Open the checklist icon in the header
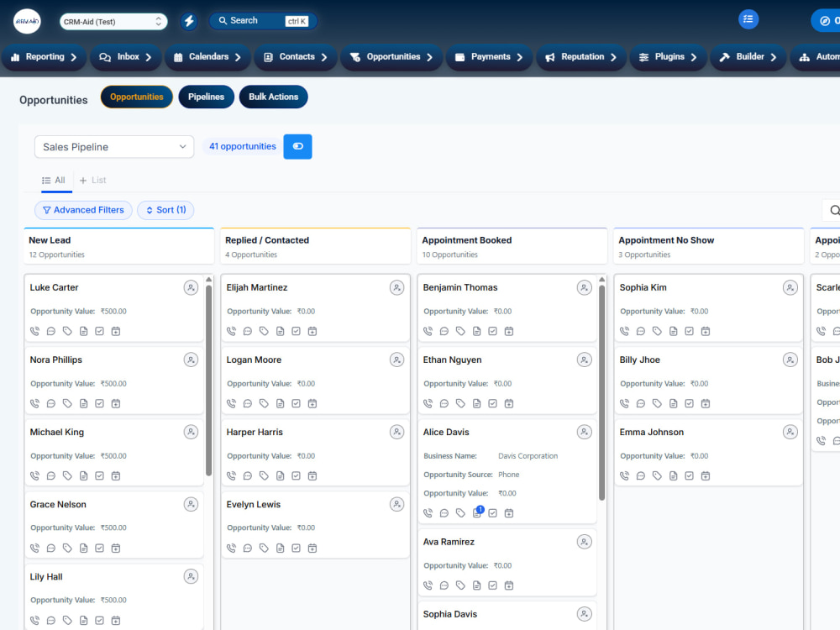Image resolution: width=840 pixels, height=630 pixels. pyautogui.click(x=748, y=19)
